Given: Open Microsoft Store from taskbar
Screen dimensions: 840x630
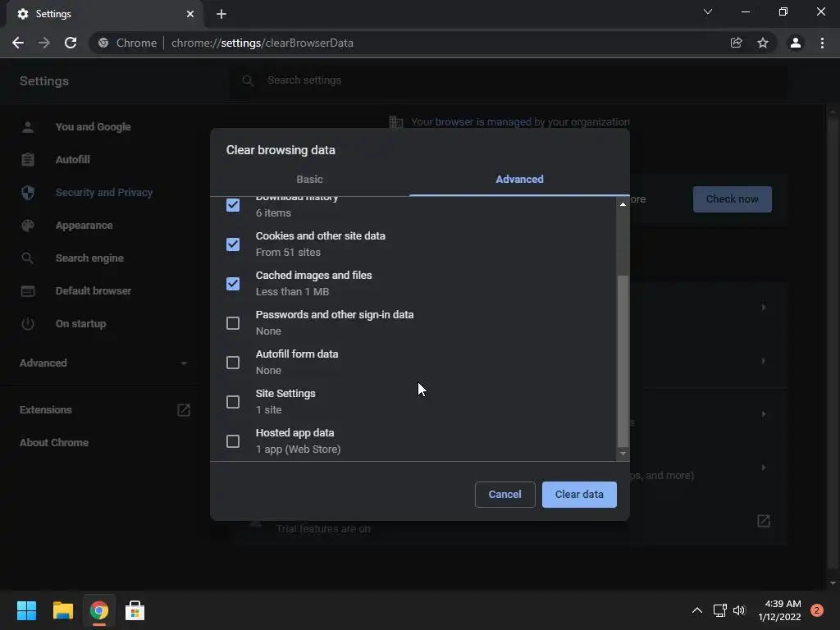Looking at the screenshot, I should (135, 610).
